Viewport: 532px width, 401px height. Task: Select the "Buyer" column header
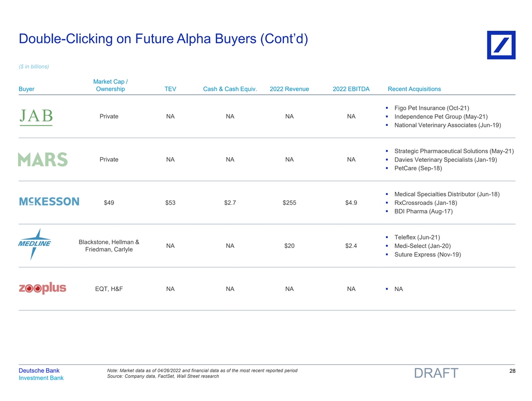point(26,89)
